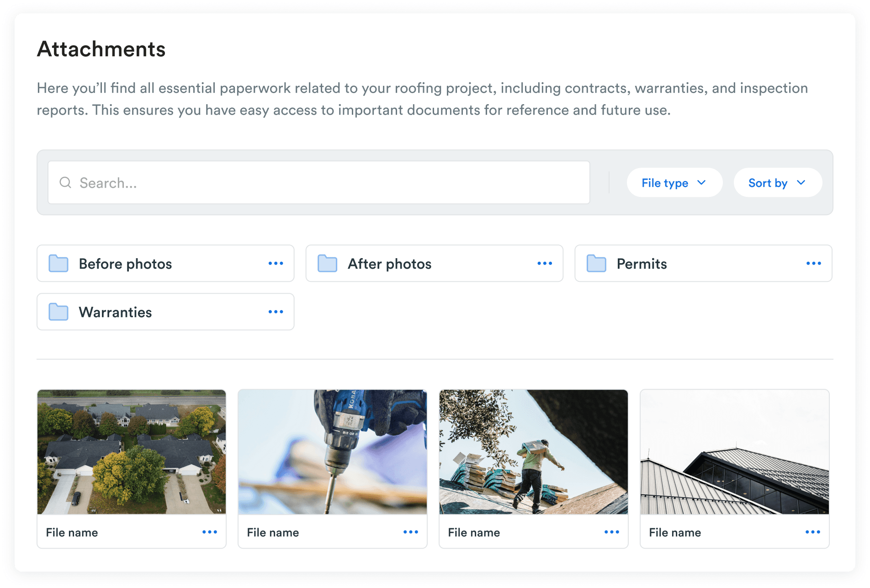Open the Warranties folder label
Viewport: 870px width, 588px height.
coord(115,313)
